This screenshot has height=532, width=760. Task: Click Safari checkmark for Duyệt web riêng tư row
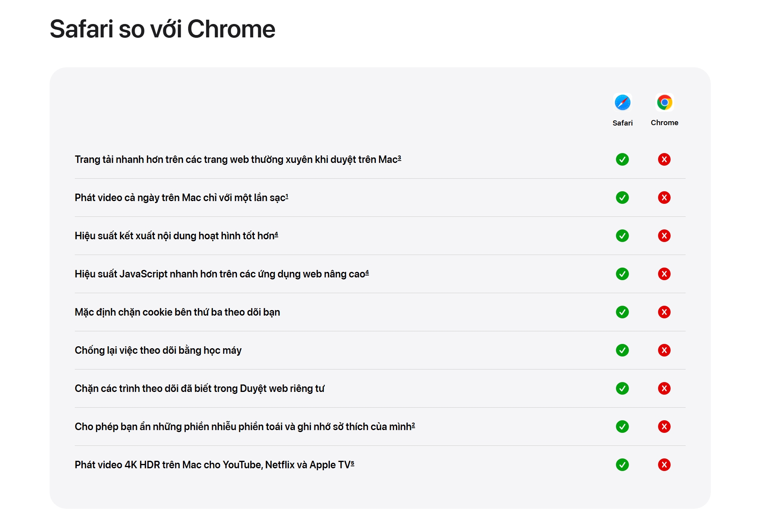click(x=622, y=388)
